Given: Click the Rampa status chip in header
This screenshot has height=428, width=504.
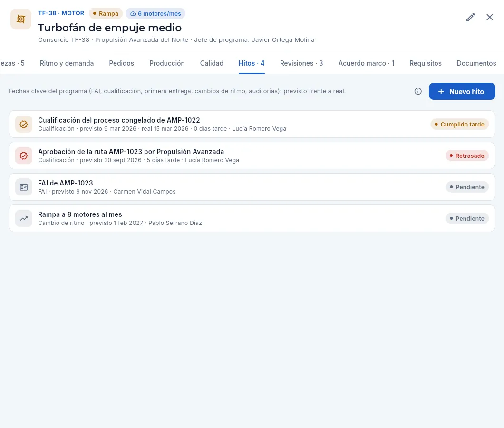Looking at the screenshot, I should point(106,13).
